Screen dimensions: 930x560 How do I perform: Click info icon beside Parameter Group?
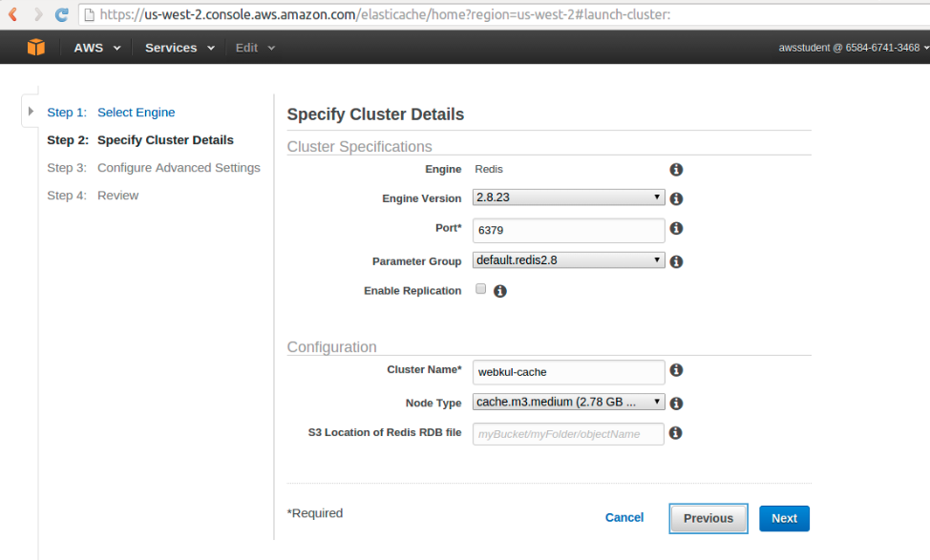(676, 261)
